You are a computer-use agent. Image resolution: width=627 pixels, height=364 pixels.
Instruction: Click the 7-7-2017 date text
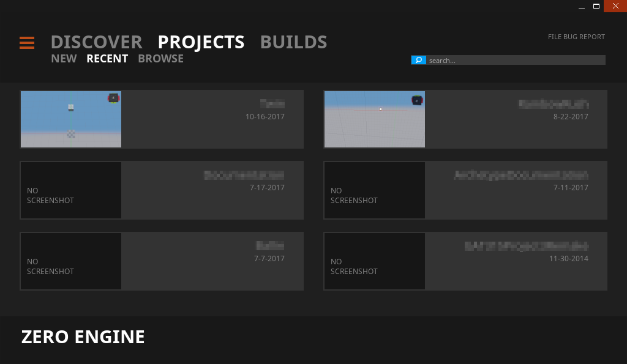[269, 259]
